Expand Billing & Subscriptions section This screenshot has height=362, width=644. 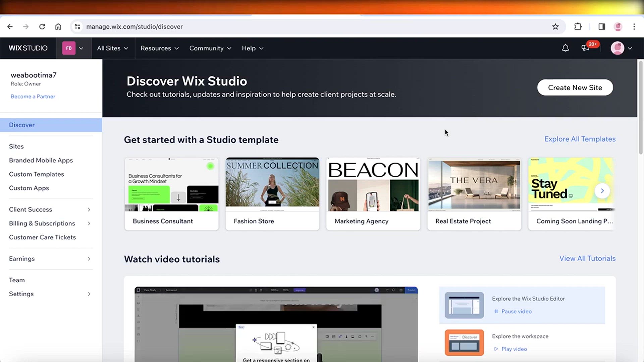pyautogui.click(x=50, y=223)
